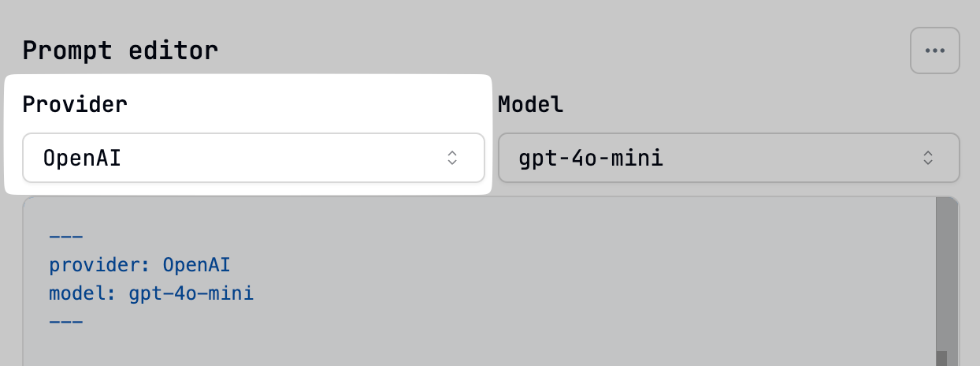Open the Provider dropdown showing OpenAI
Viewport: 980px width, 366px height.
click(x=254, y=158)
